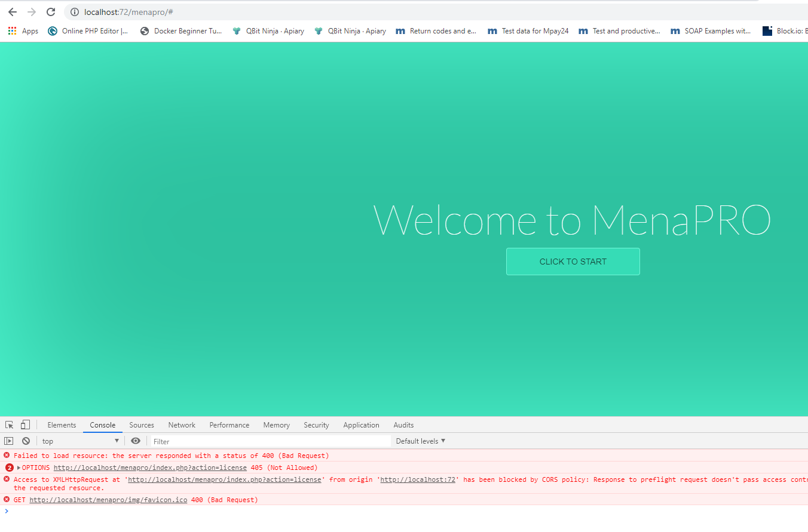Open the Docker Beginner Tutorial bookmark
Viewport: 808px width, 532px height.
pyautogui.click(x=181, y=31)
